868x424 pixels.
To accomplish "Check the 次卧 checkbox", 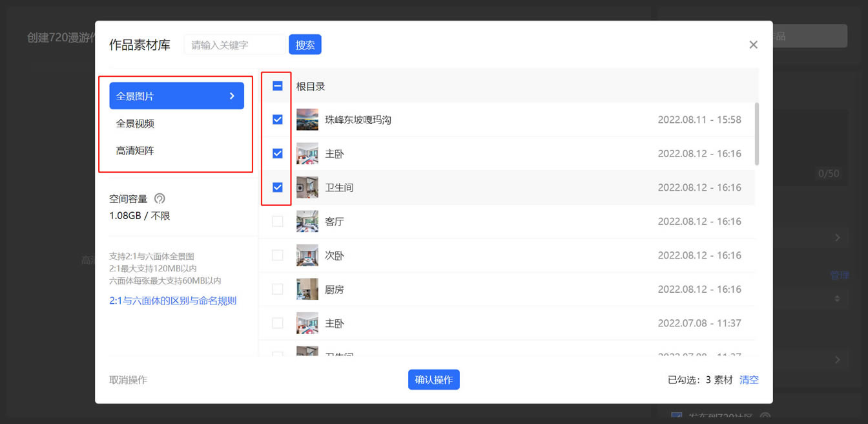I will click(x=278, y=255).
